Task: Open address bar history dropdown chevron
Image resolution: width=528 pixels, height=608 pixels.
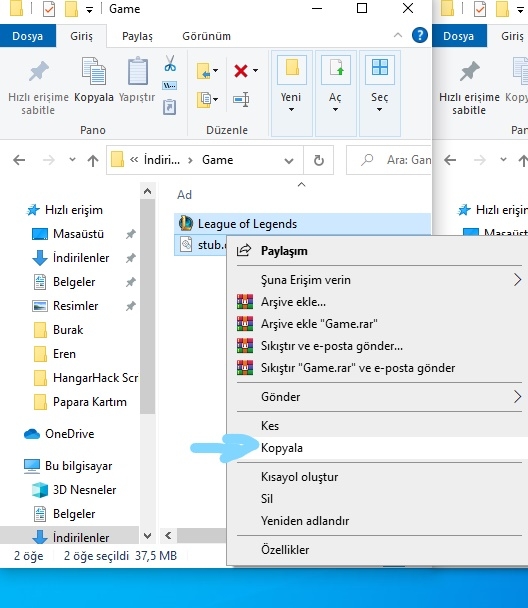Action: (x=289, y=161)
